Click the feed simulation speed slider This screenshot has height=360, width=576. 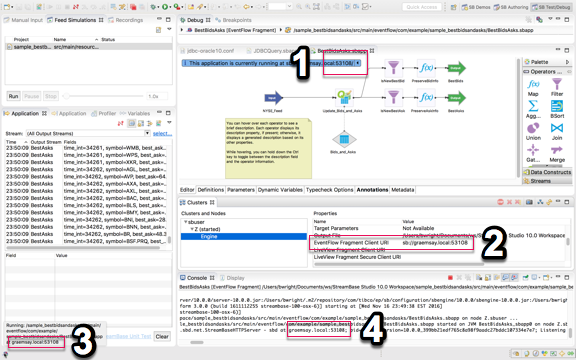(103, 96)
